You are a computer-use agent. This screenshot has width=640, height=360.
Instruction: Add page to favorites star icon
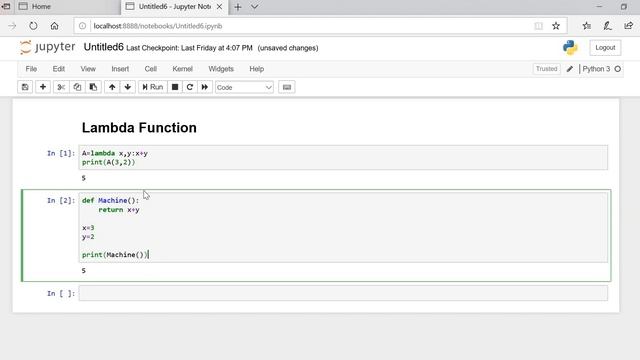pyautogui.click(x=556, y=26)
